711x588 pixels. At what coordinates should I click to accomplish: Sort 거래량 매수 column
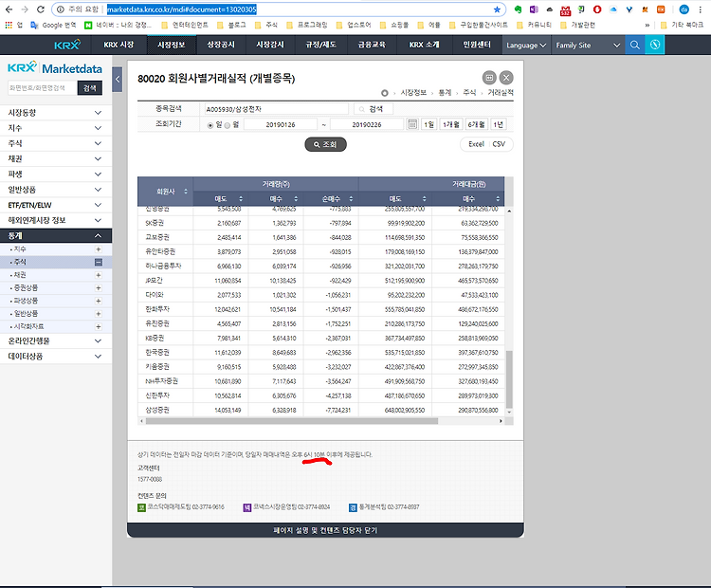[296, 199]
